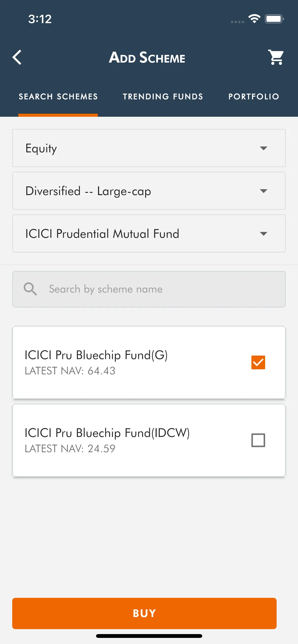298x644 pixels.
Task: Tap the 3:12 clock in status bar
Action: tap(40, 19)
